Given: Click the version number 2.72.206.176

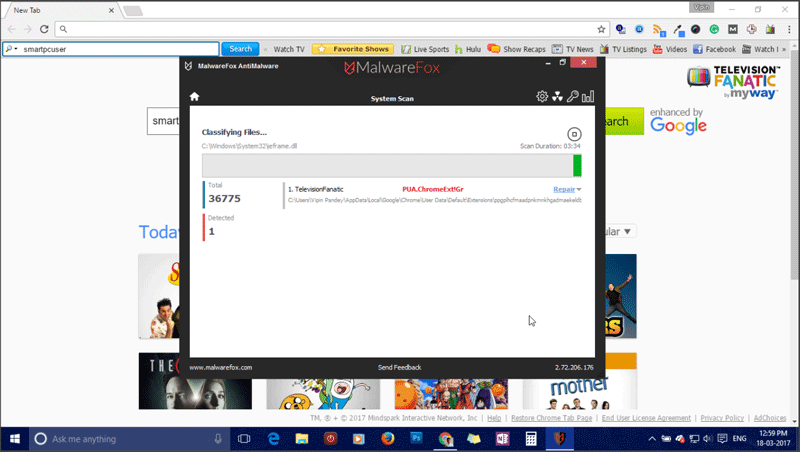Looking at the screenshot, I should point(574,367).
